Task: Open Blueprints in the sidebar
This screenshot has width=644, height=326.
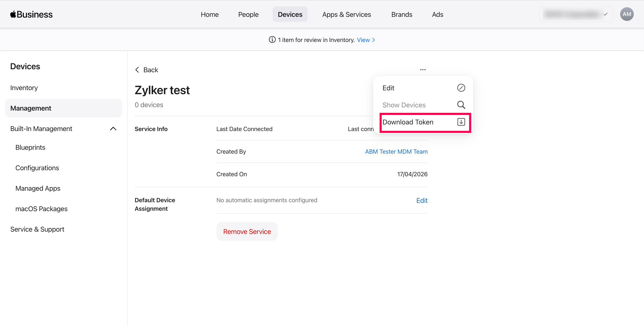Action: (30, 147)
